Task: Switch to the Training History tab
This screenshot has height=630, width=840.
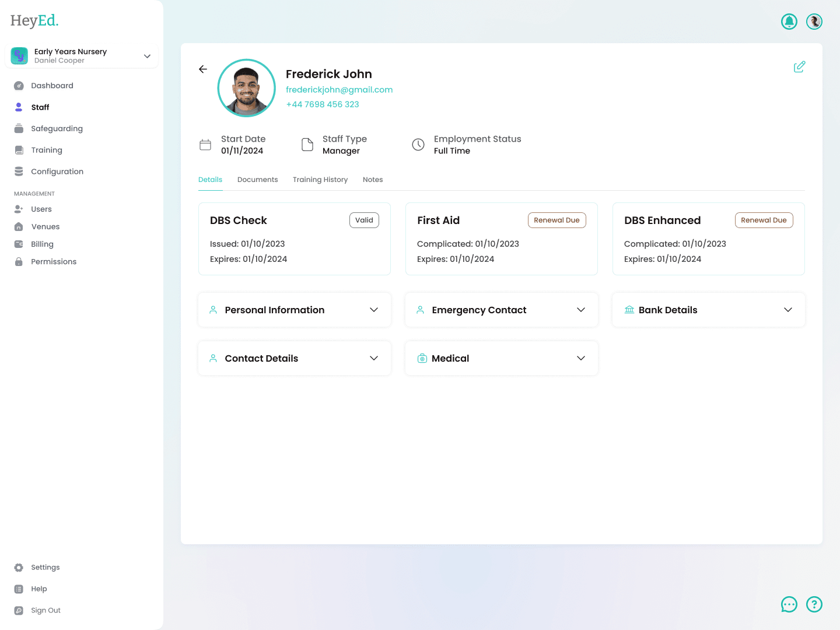Action: point(320,180)
